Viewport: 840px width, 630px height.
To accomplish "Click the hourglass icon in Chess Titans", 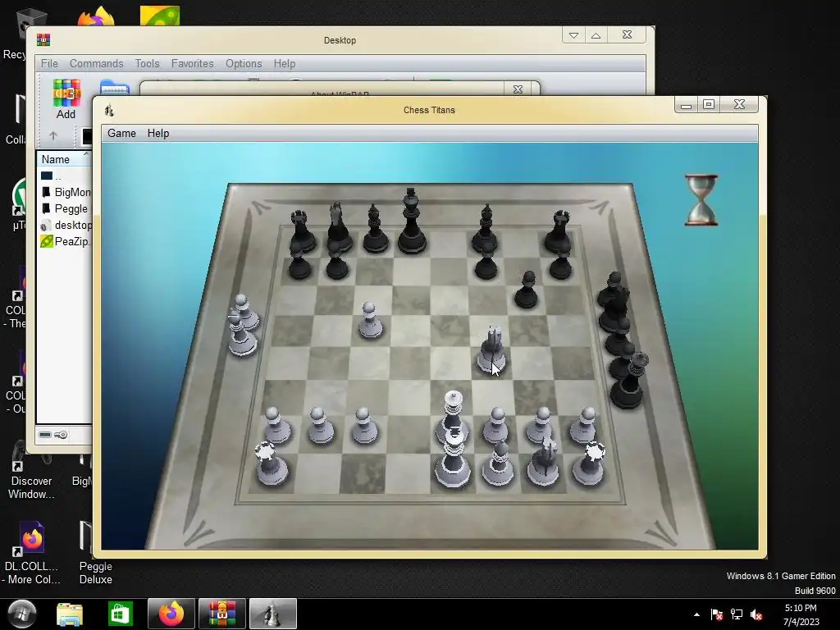I will tap(701, 199).
